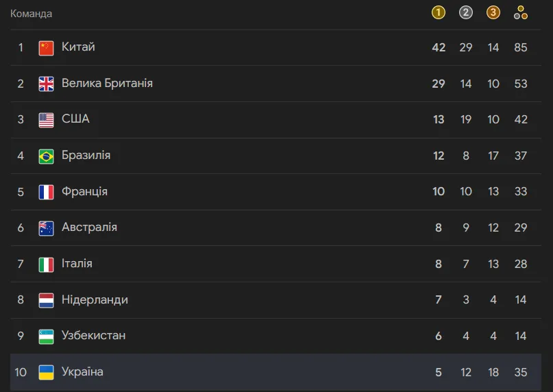This screenshot has width=553, height=392.
Task: Click the USA flag icon
Action: coord(46,120)
